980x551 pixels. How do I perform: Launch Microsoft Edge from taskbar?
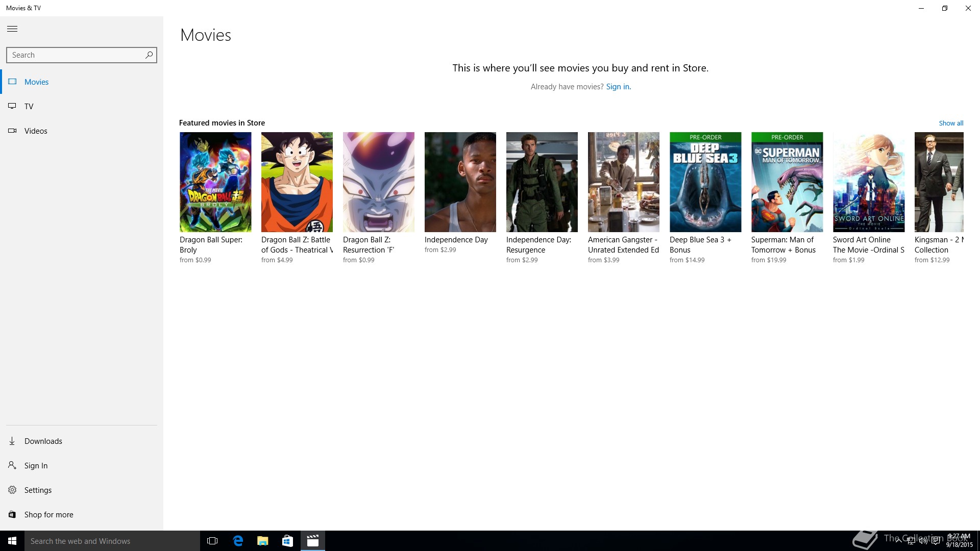[x=238, y=541]
